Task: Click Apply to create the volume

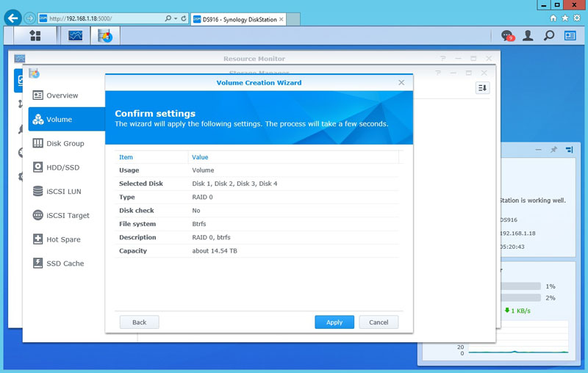Action: tap(334, 322)
